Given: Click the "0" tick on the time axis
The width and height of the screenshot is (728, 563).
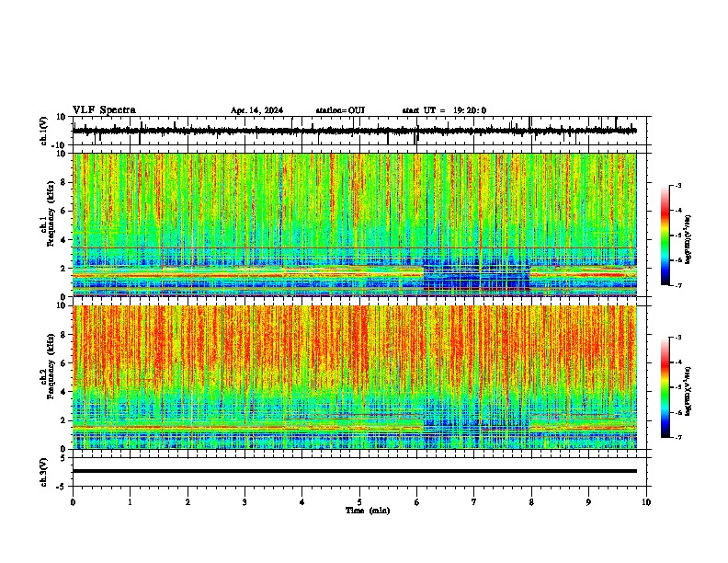Looking at the screenshot, I should click(x=73, y=502).
